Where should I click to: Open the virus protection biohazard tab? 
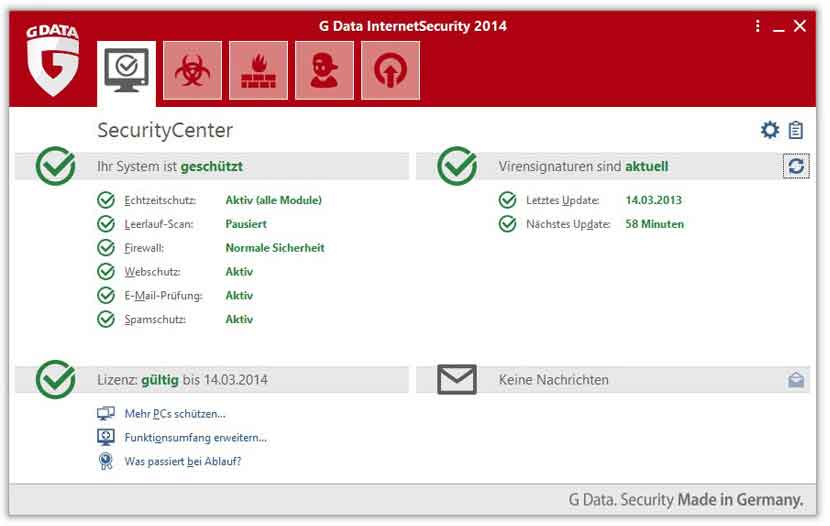192,71
